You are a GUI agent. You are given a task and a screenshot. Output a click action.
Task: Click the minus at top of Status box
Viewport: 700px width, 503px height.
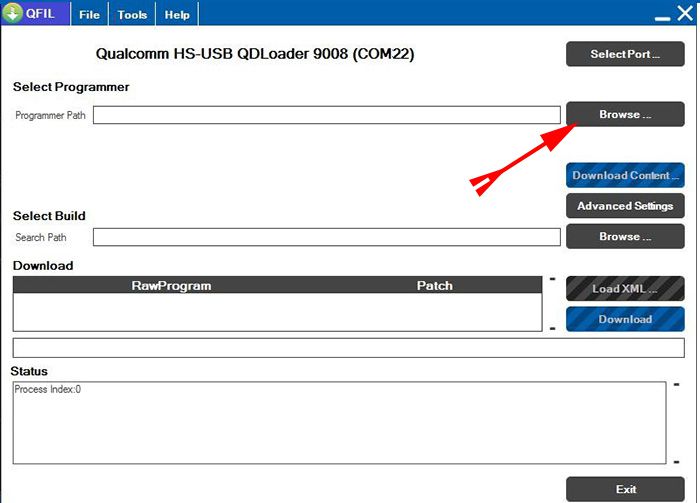(x=677, y=384)
